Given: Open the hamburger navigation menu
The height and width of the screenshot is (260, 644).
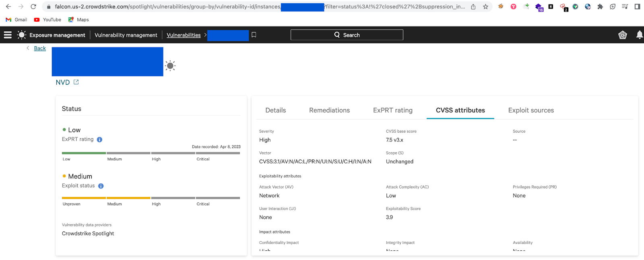Looking at the screenshot, I should click(x=8, y=35).
